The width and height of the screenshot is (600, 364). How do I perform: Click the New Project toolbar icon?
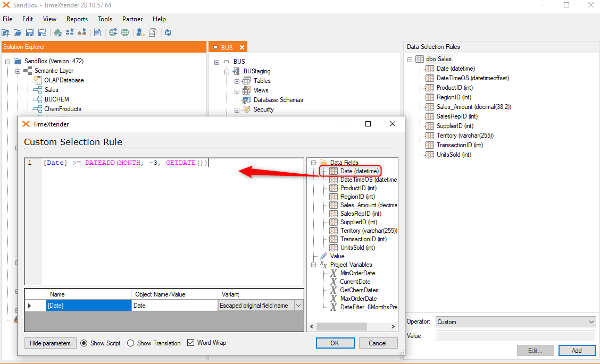pos(6,33)
